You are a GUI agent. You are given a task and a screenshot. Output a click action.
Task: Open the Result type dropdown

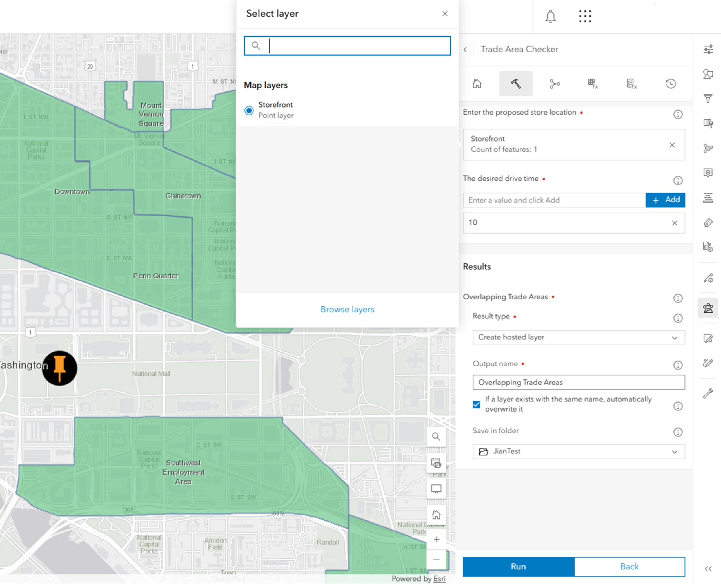point(578,337)
